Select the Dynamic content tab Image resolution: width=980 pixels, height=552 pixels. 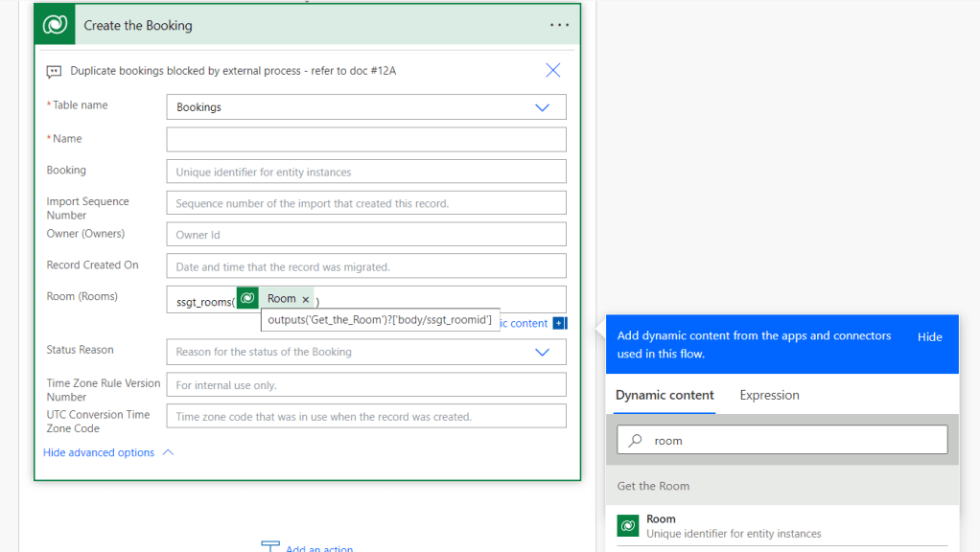coord(665,395)
